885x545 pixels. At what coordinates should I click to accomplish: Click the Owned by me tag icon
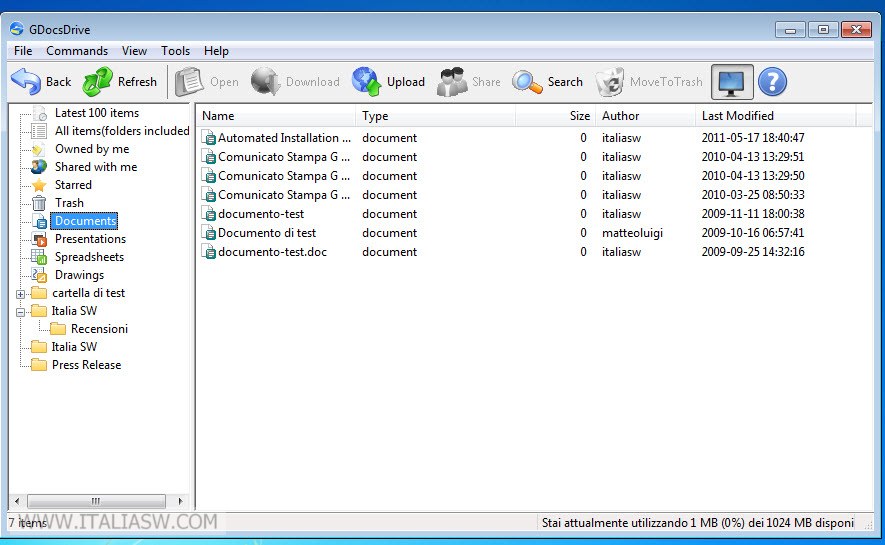pos(38,150)
